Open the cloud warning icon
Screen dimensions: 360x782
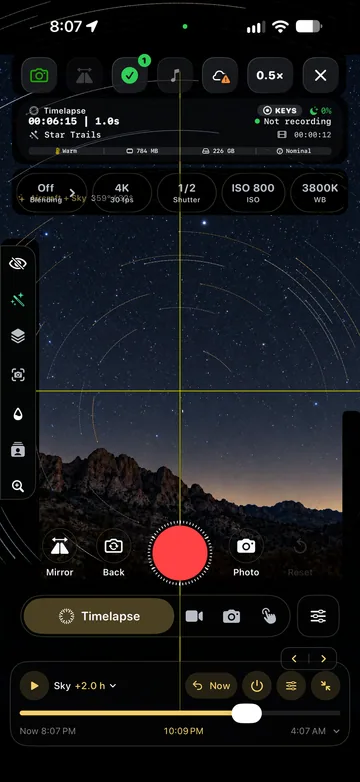[220, 75]
